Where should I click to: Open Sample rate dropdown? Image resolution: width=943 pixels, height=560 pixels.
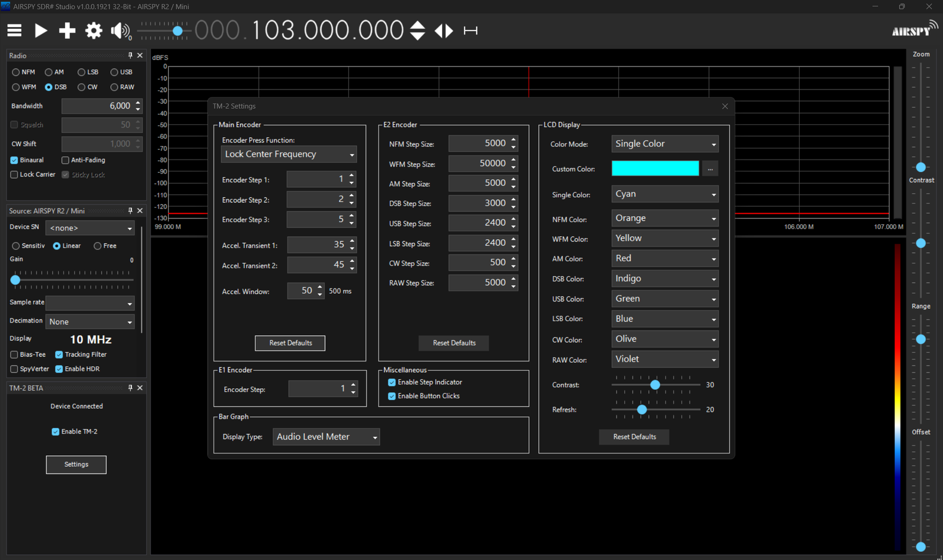[x=90, y=303]
